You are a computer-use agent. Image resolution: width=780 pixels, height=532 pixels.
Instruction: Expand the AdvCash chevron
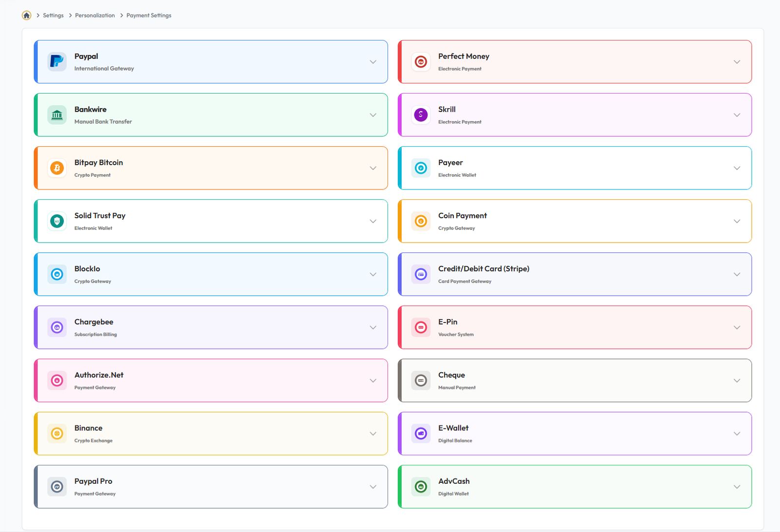(x=737, y=487)
